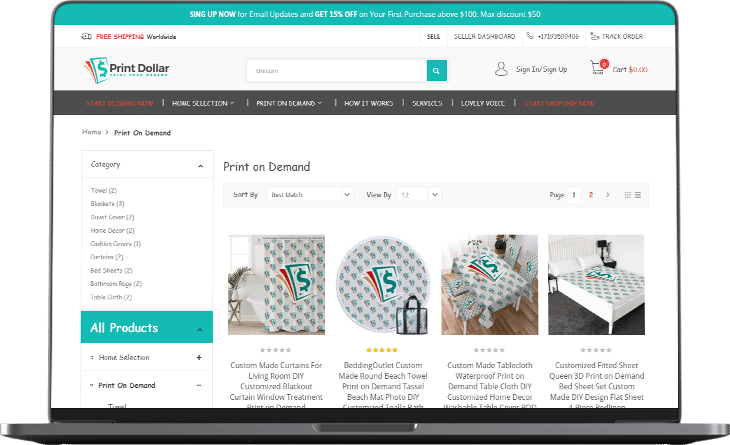Image resolution: width=730 pixels, height=445 pixels.
Task: Open Custom Made Curtains product title
Action: click(x=276, y=385)
